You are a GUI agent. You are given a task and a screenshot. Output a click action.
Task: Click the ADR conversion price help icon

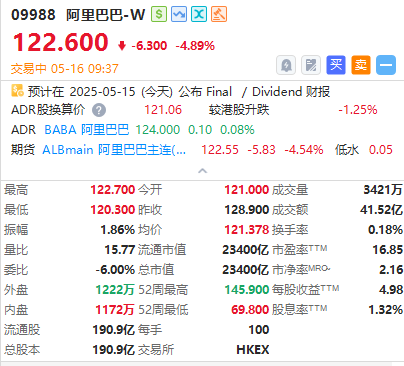click(99, 110)
